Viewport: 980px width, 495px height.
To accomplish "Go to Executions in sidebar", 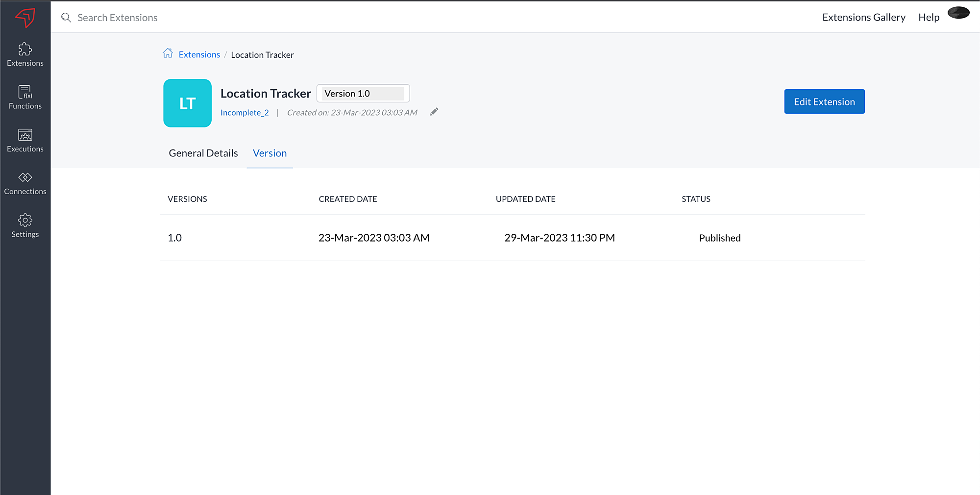I will (25, 140).
